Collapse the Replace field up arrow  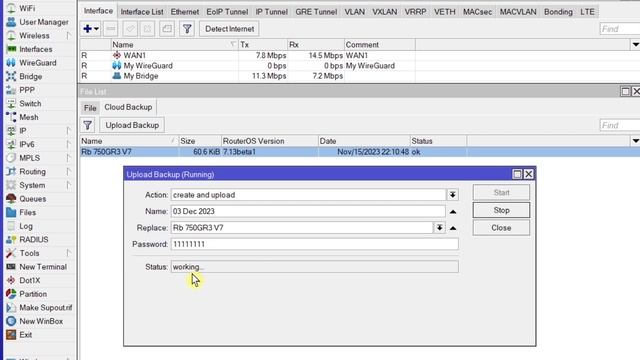[453, 228]
